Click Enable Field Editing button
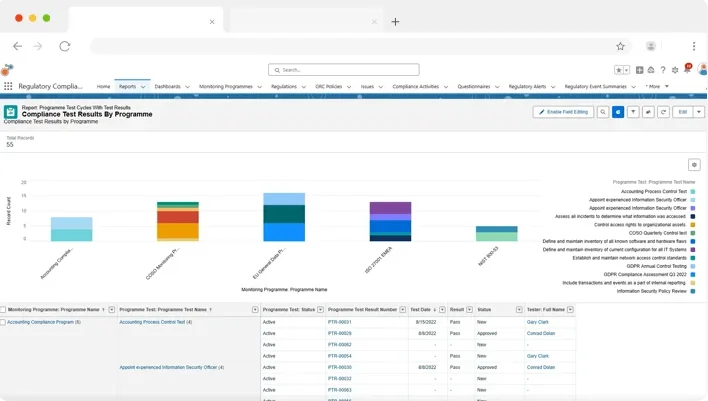Viewport: 708px width, 401px height. (x=564, y=112)
